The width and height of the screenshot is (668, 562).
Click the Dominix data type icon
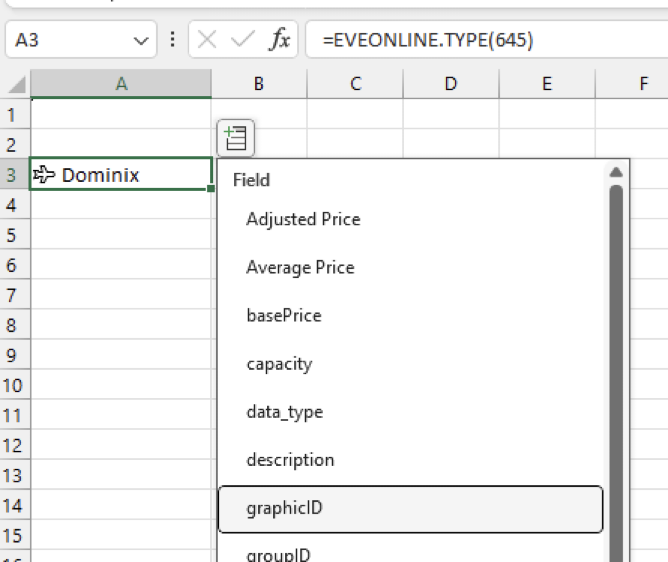(44, 174)
